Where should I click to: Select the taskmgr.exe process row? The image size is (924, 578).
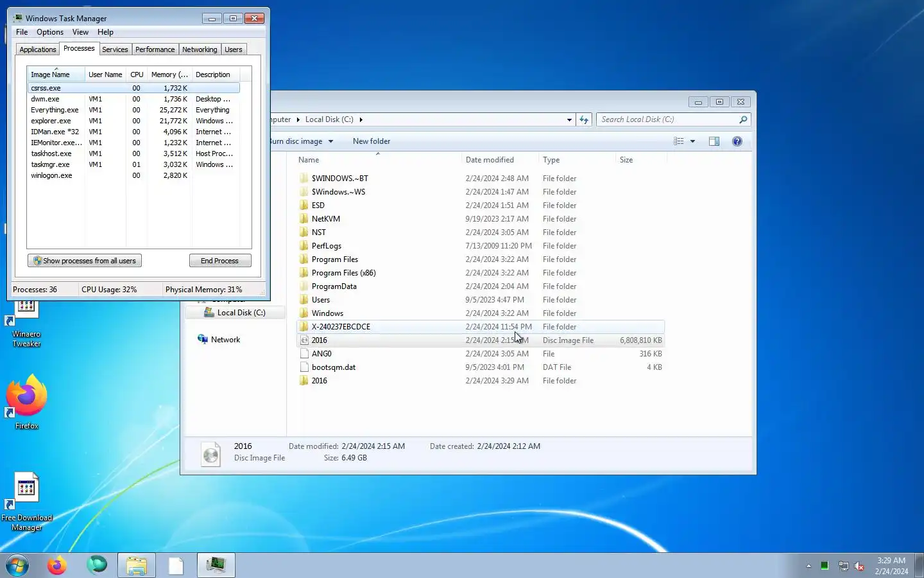pyautogui.click(x=133, y=164)
